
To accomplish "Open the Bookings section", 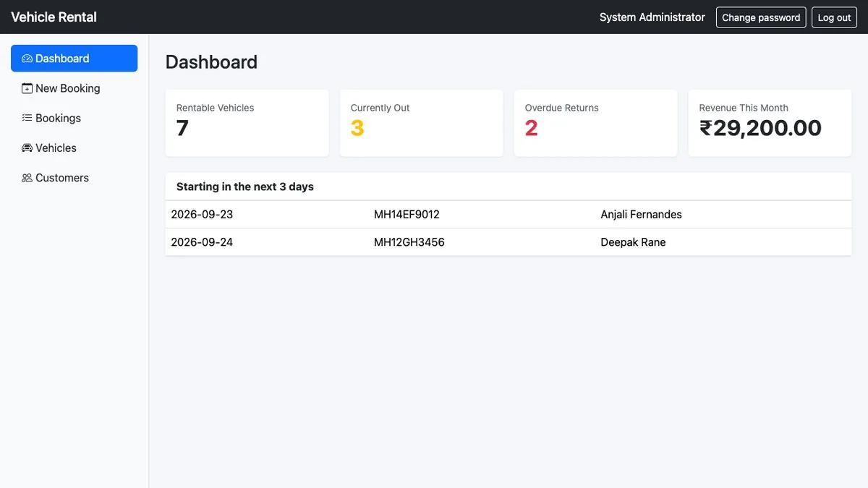I will pyautogui.click(x=74, y=118).
